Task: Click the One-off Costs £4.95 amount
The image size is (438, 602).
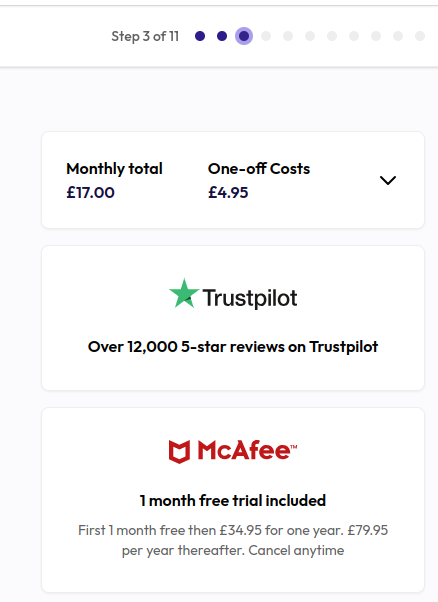Action: 228,192
